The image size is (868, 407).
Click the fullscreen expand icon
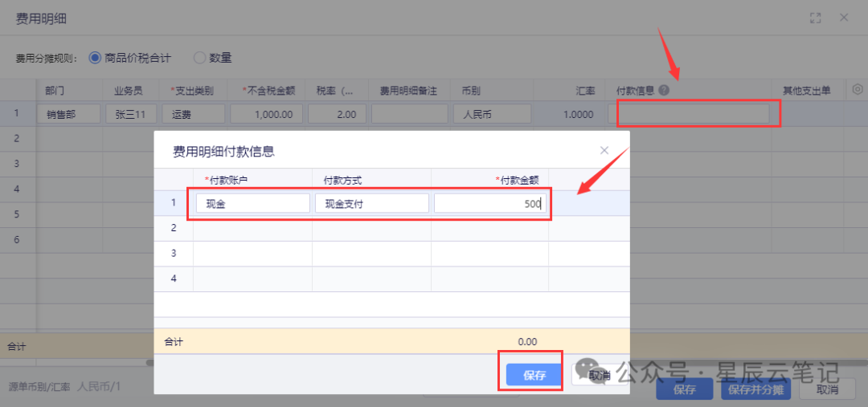click(816, 18)
